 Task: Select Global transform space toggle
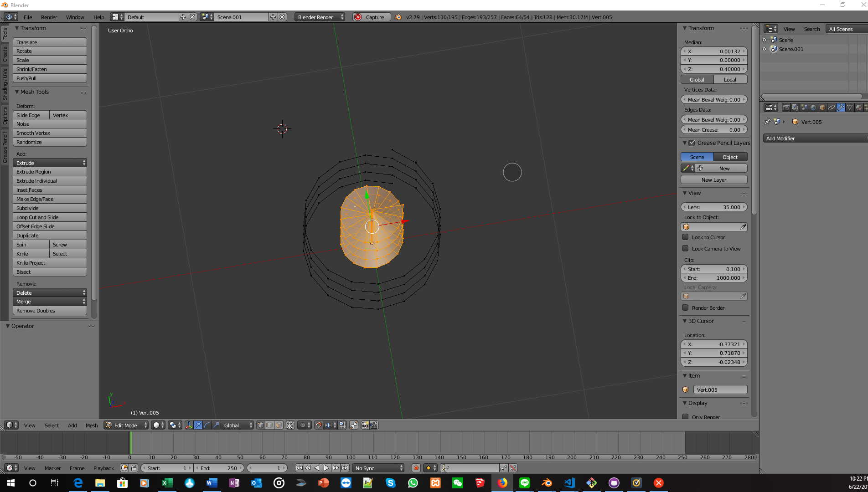(x=697, y=79)
